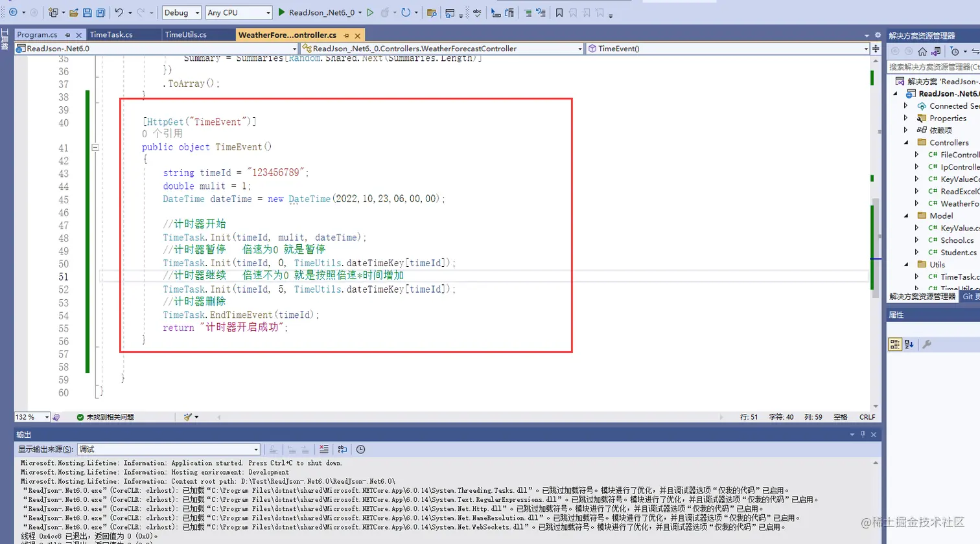The image size is (980, 544).
Task: Click the CRLF line ending indicator
Action: tap(867, 417)
